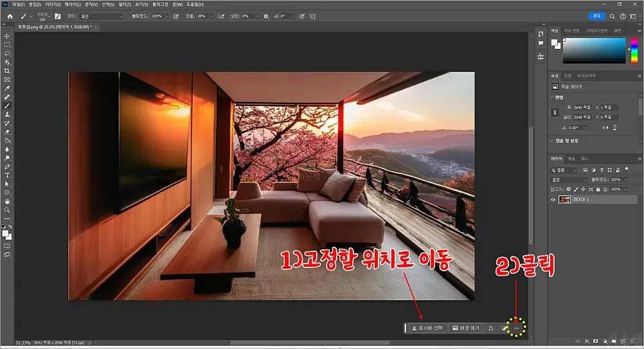Expand the Align and Distribute section

click(x=551, y=141)
